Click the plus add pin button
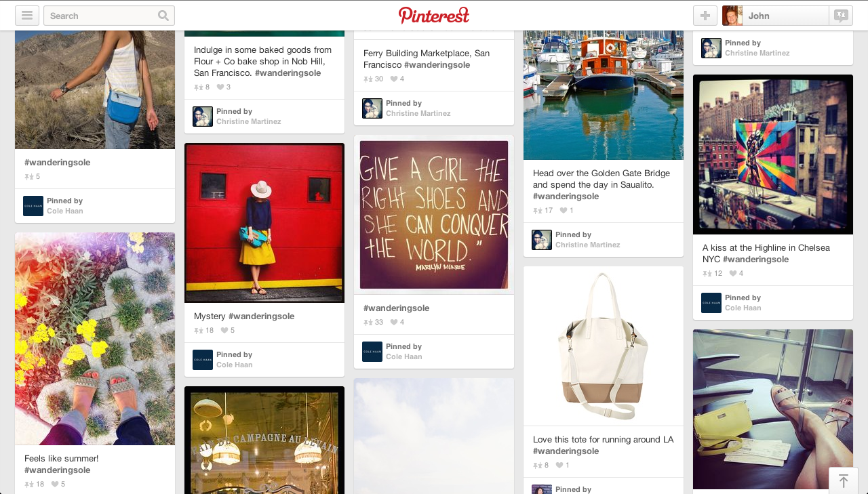The width and height of the screenshot is (868, 494). 705,16
